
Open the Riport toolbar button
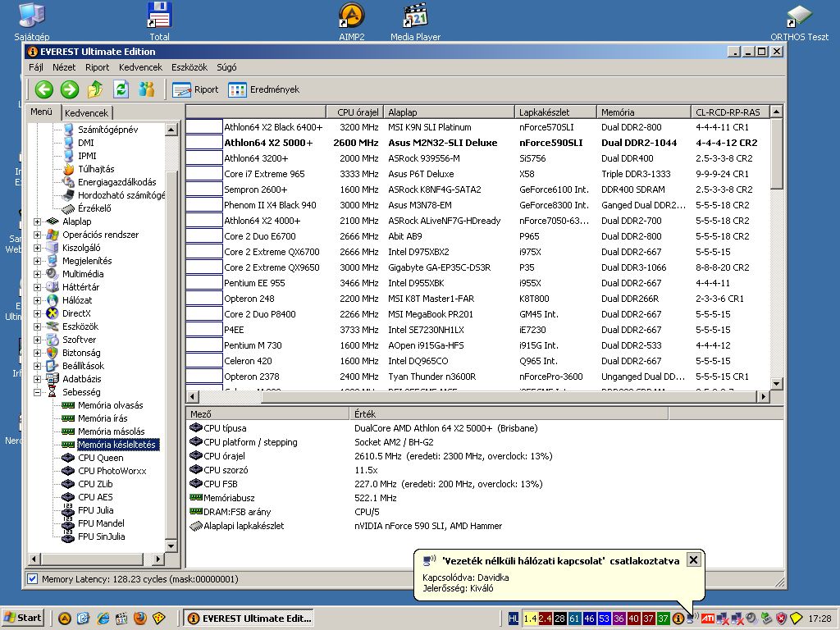(195, 89)
